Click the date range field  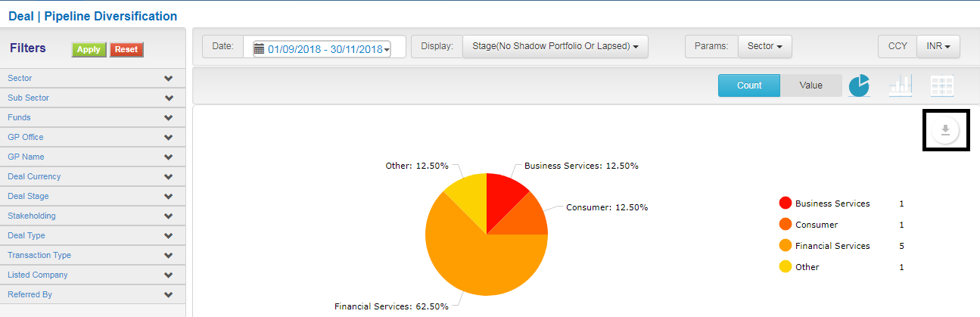pos(325,49)
